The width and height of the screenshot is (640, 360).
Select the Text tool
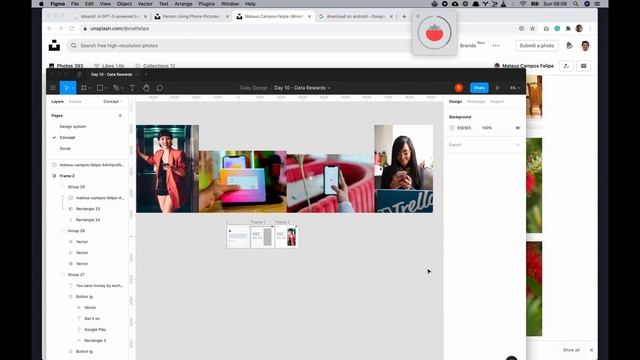pyautogui.click(x=132, y=88)
